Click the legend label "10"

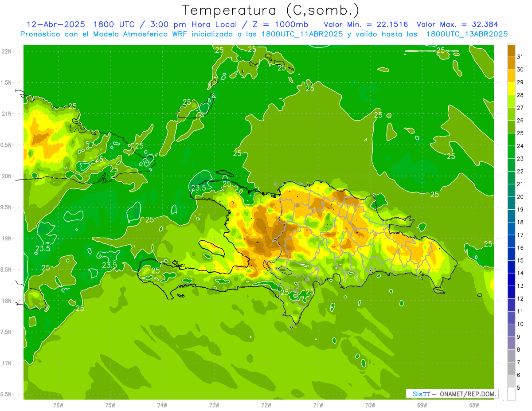pyautogui.click(x=520, y=324)
